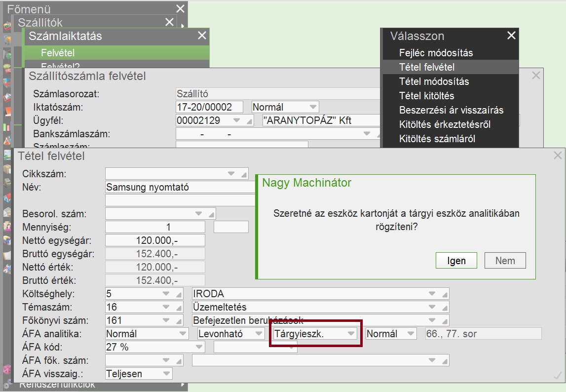Click the Mennyiség quantity field

155,227
